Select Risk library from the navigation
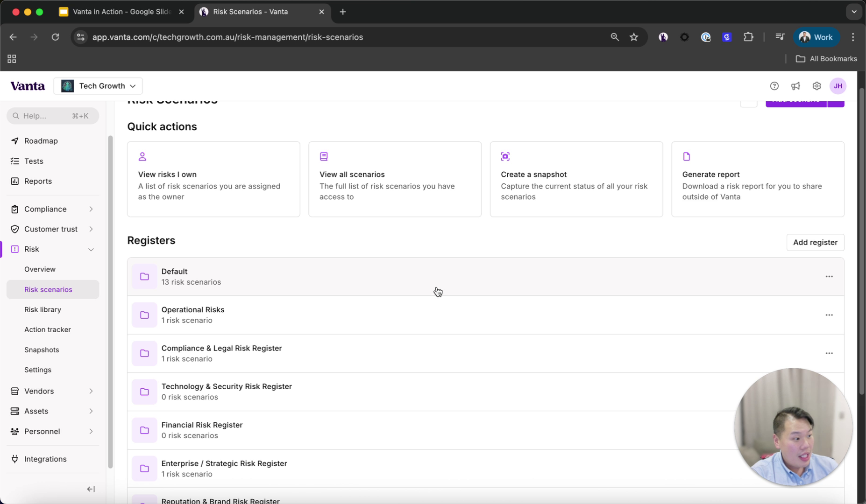This screenshot has height=504, width=866. [43, 309]
